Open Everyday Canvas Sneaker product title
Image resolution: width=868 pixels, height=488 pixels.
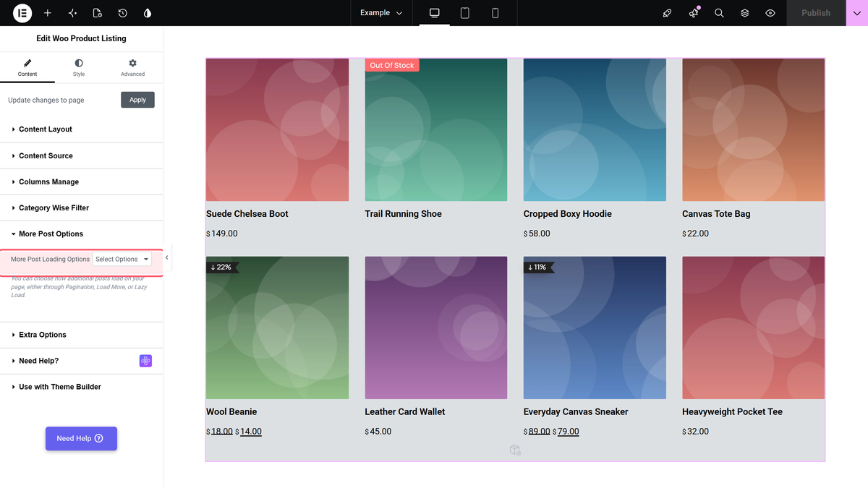[x=576, y=412]
